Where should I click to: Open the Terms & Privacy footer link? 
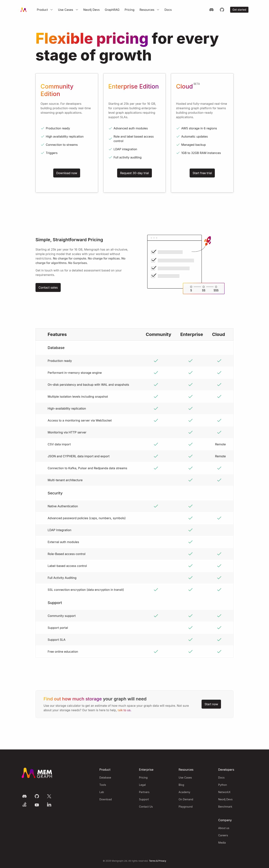point(158,861)
